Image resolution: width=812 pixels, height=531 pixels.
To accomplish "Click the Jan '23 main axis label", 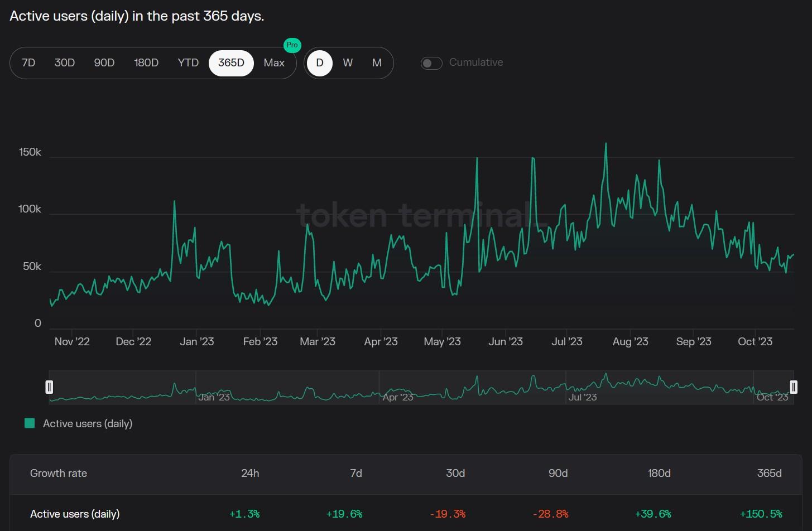I will pyautogui.click(x=196, y=342).
